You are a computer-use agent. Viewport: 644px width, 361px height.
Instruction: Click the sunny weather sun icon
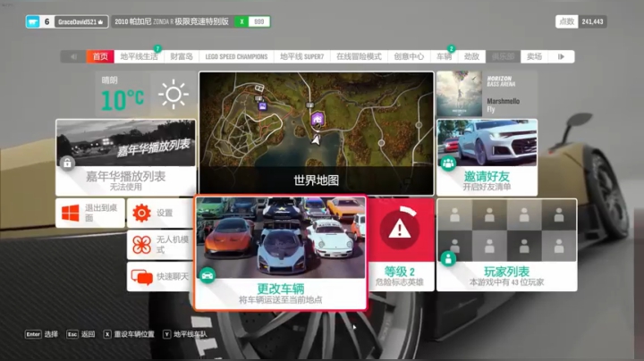[174, 95]
